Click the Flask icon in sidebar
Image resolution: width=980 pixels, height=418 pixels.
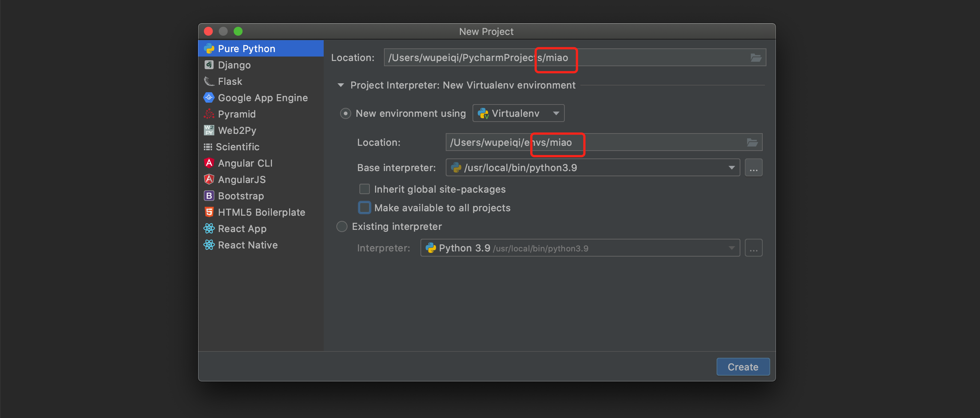tap(209, 81)
